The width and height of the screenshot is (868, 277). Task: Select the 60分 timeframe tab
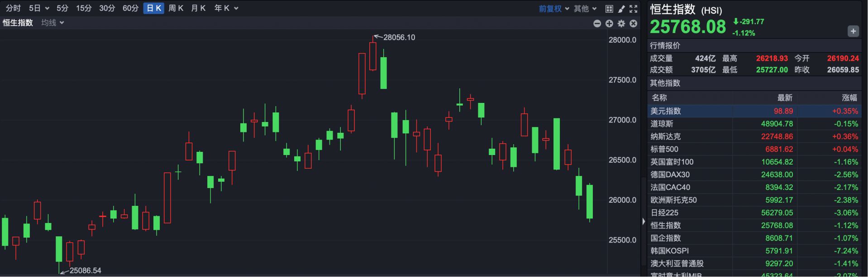(x=130, y=8)
